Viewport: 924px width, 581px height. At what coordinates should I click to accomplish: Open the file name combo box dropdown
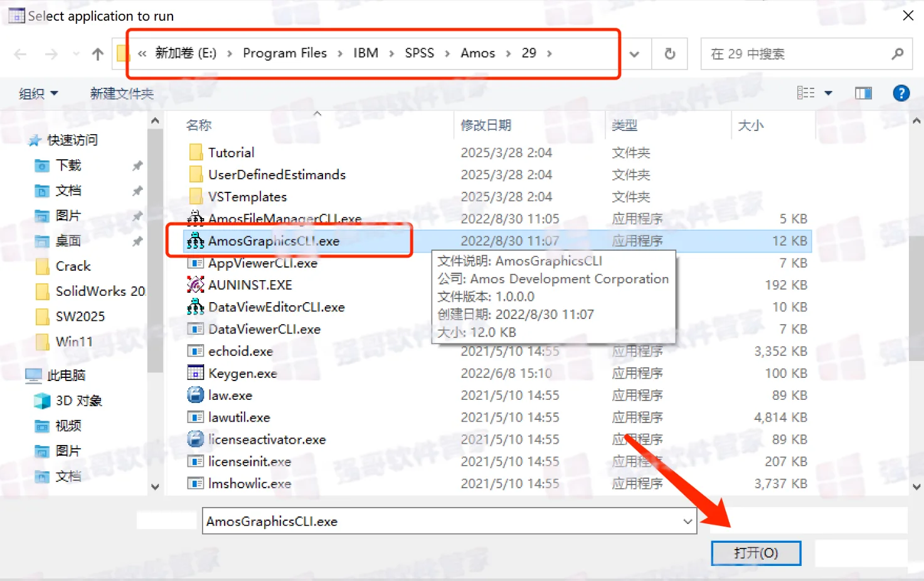(x=688, y=521)
